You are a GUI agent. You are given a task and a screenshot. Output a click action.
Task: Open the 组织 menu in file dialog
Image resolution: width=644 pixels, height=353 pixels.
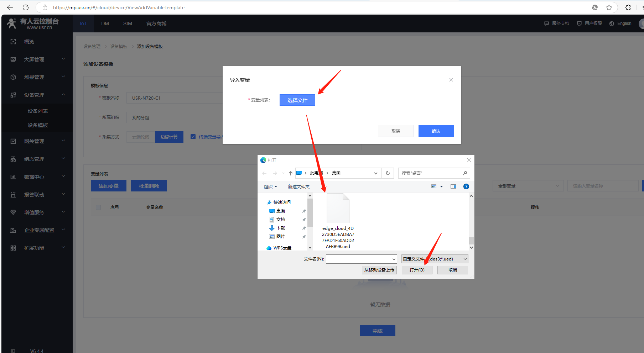click(270, 186)
